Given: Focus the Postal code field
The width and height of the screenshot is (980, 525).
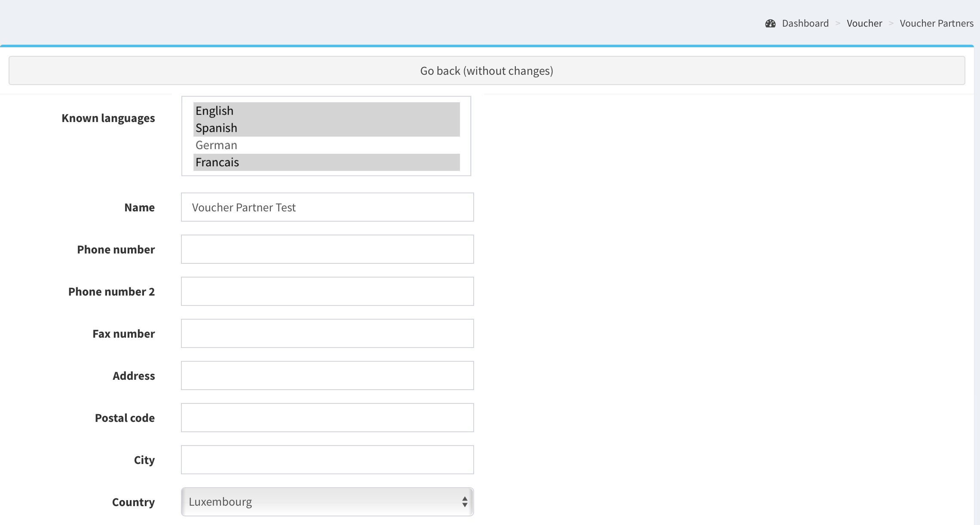Looking at the screenshot, I should 327,418.
